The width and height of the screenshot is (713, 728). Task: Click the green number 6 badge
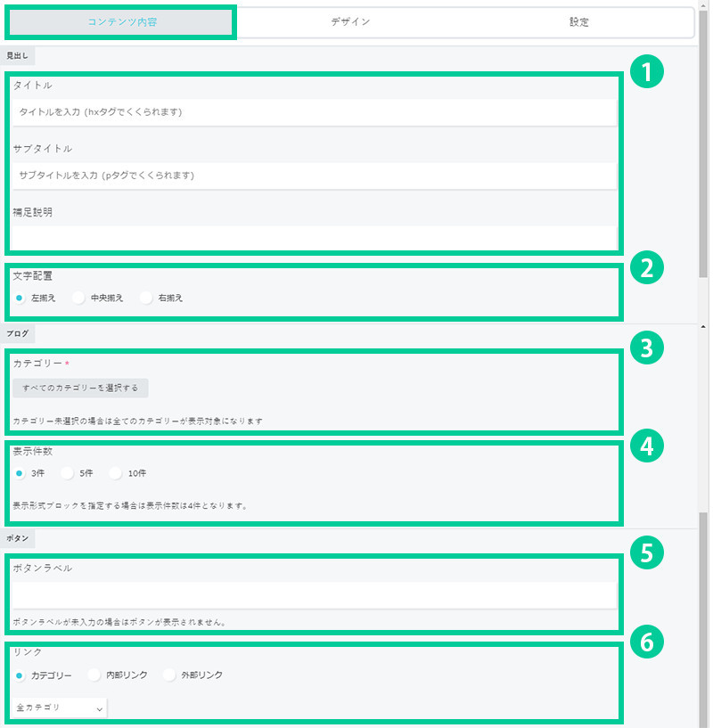pyautogui.click(x=646, y=641)
